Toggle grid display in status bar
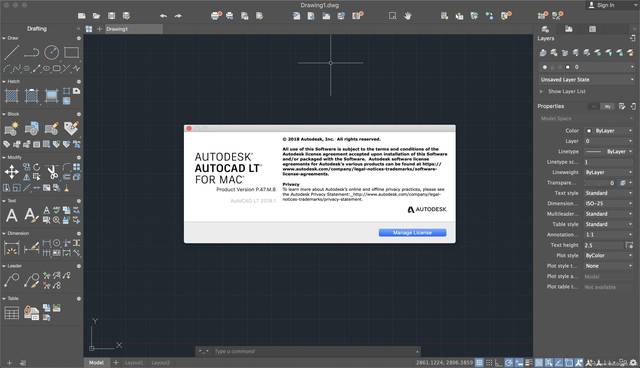 [479, 362]
